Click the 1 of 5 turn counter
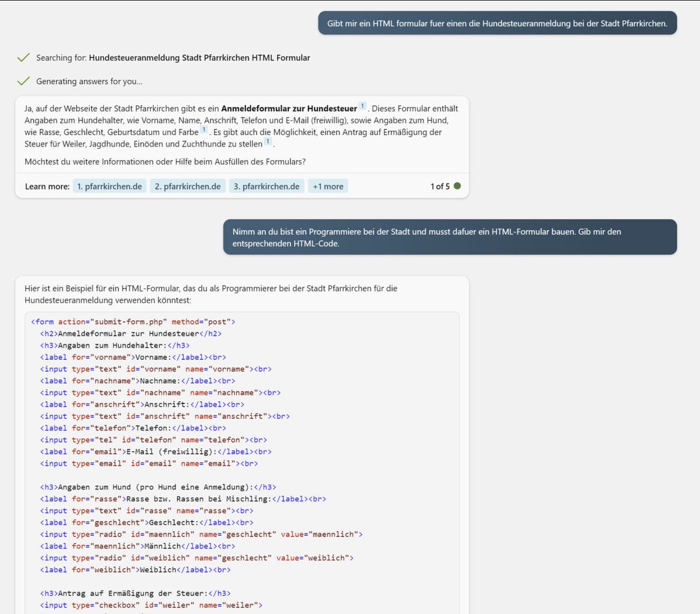The image size is (700, 614). click(440, 187)
